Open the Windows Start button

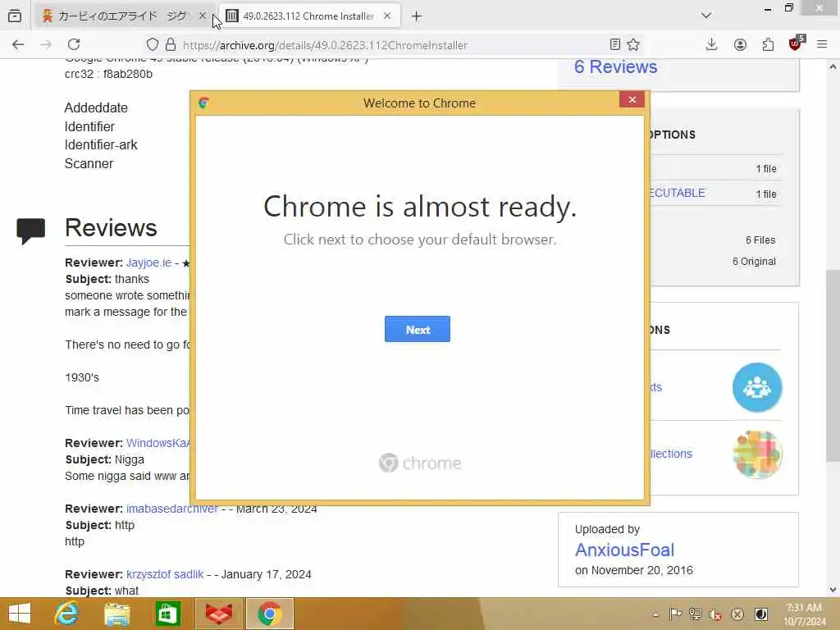click(20, 614)
